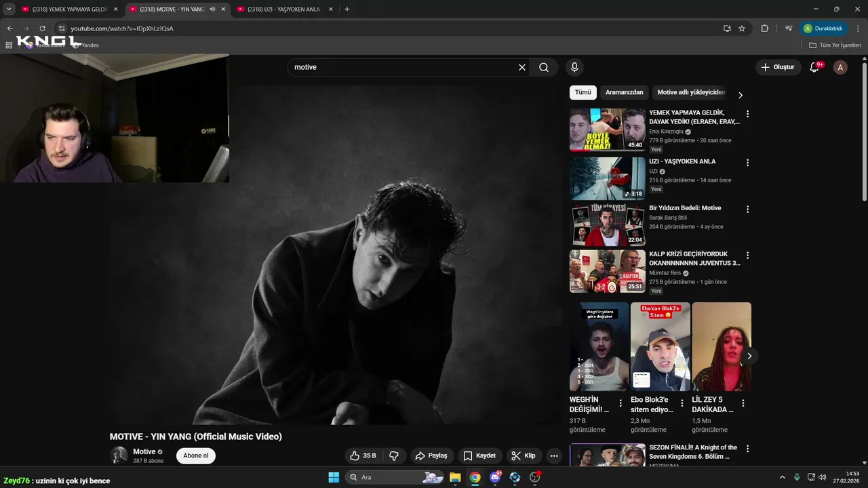Screen dimensions: 868x488
Task: Open Chrome apps grid in bookmarks bar
Action: point(9,45)
